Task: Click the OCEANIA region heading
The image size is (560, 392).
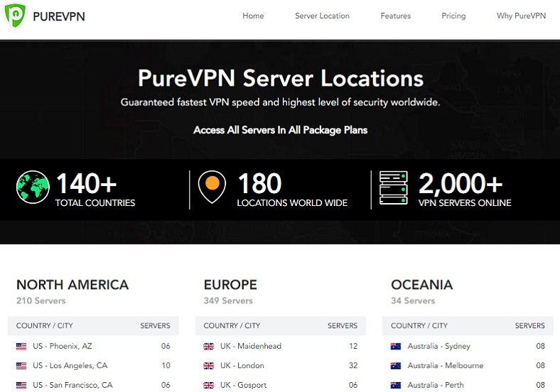Action: (422, 285)
